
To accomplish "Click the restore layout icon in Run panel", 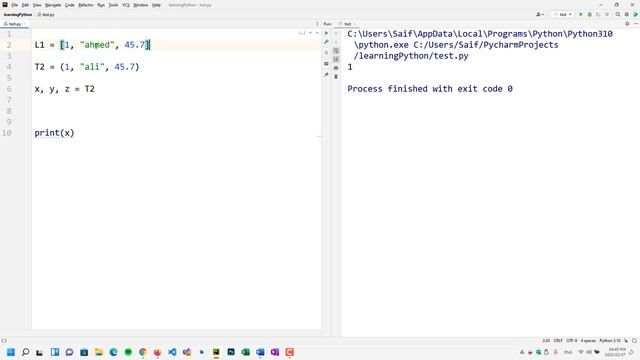I will coord(326,64).
